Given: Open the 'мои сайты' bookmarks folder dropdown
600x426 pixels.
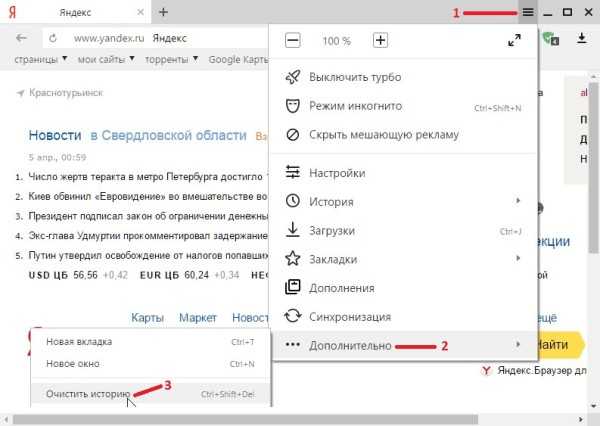Looking at the screenshot, I should [101, 60].
